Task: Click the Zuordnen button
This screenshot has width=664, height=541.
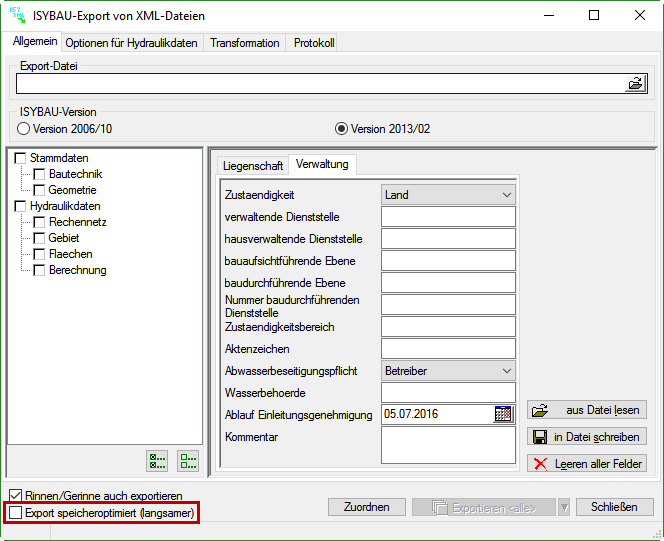Action: (x=366, y=507)
